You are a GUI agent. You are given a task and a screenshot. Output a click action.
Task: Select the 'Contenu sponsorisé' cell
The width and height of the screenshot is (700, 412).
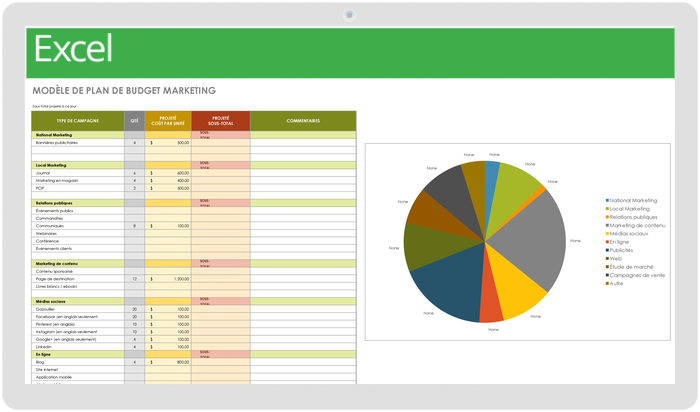[78, 271]
